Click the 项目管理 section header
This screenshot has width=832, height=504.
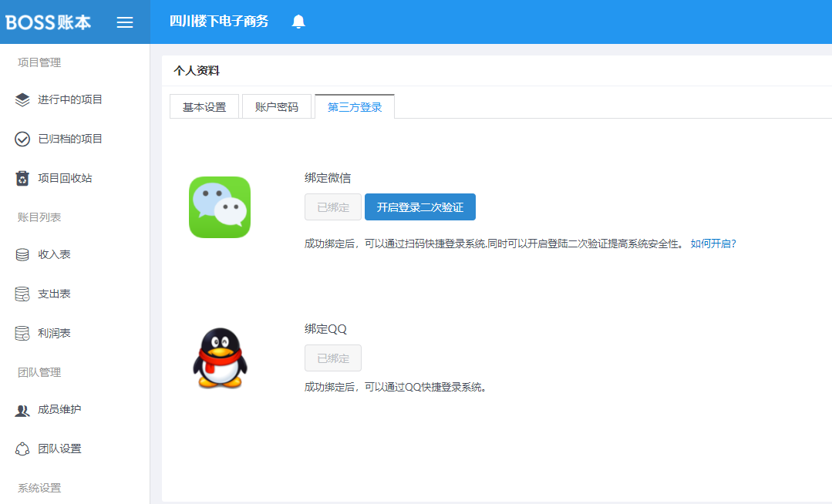[39, 62]
